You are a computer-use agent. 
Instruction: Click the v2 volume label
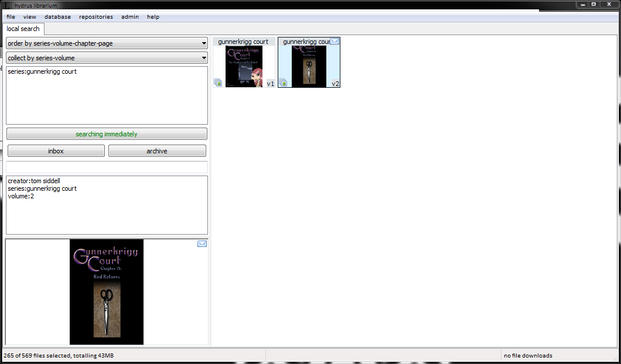tap(336, 84)
